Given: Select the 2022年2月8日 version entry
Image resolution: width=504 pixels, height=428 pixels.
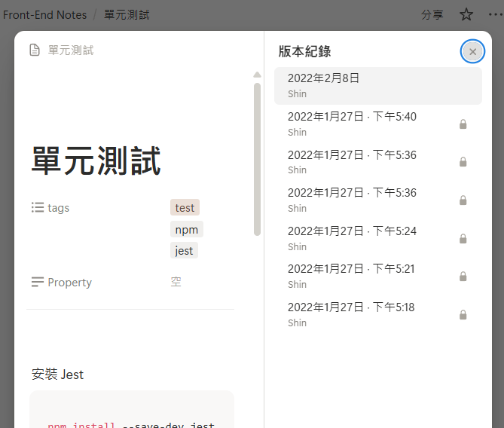Looking at the screenshot, I should click(378, 86).
